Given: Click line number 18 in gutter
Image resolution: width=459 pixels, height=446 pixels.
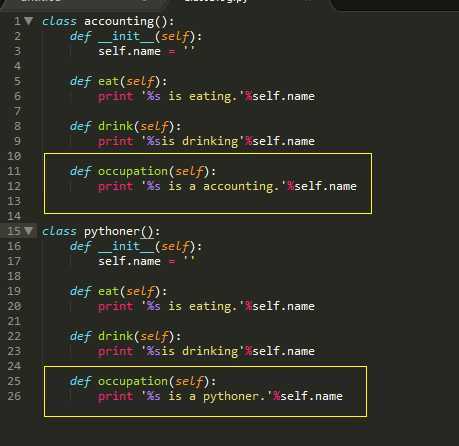Looking at the screenshot, I should (x=14, y=276).
